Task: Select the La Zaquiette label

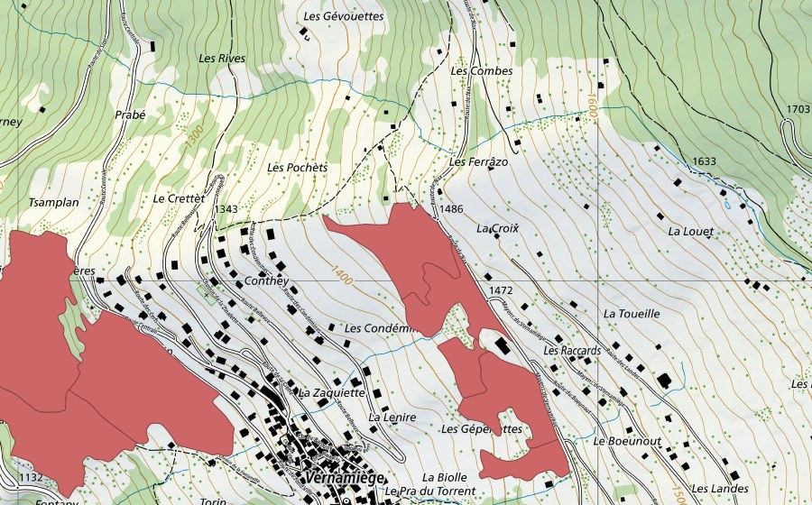Action: [x=331, y=392]
